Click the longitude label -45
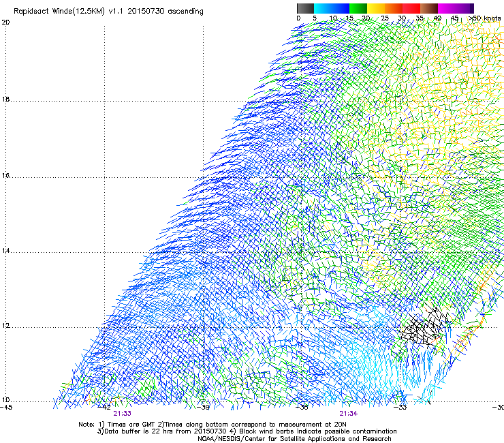 point(6,408)
